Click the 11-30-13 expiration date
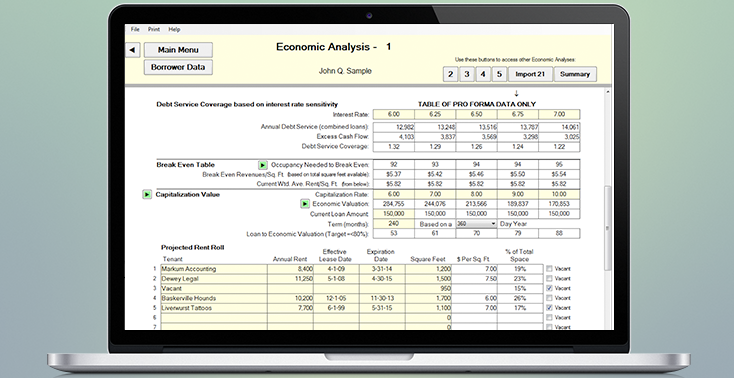Viewport: 734px width, 378px height. coord(382,298)
